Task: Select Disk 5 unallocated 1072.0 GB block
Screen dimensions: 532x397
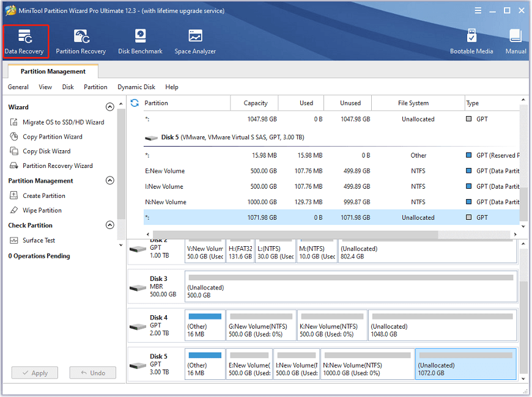Action: [466, 364]
